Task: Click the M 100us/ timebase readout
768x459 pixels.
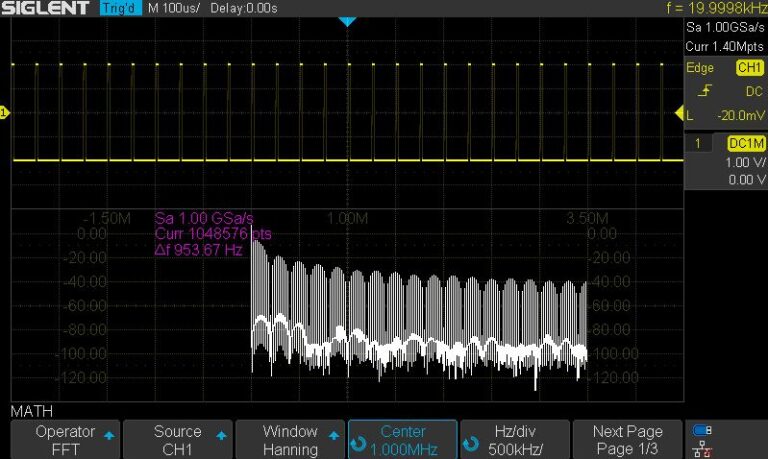Action: pyautogui.click(x=174, y=9)
